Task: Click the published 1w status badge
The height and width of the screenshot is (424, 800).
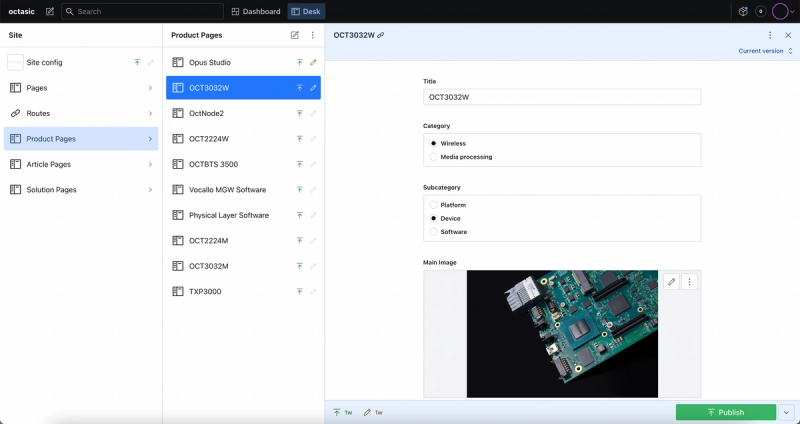Action: coord(342,412)
